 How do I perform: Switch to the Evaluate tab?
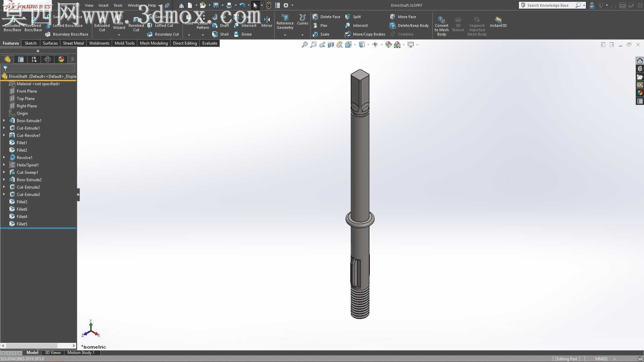(x=209, y=43)
